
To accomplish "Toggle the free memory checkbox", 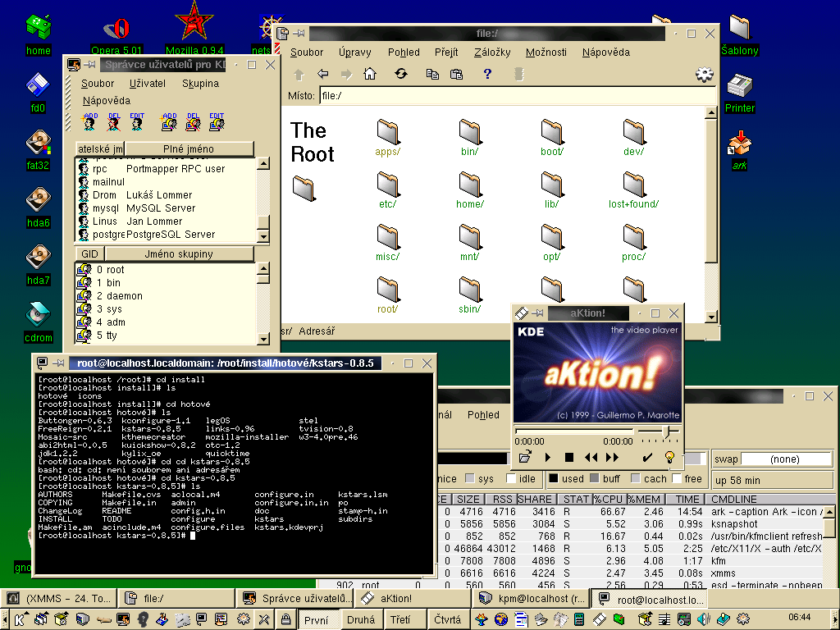I will [x=677, y=478].
